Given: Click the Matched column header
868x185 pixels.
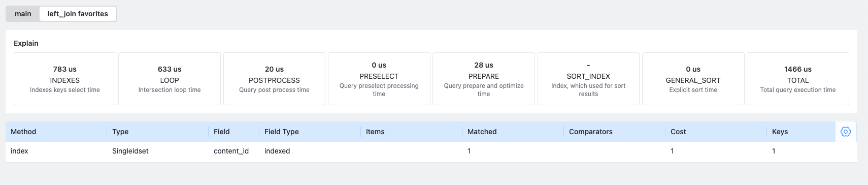Looking at the screenshot, I should pos(513,132).
